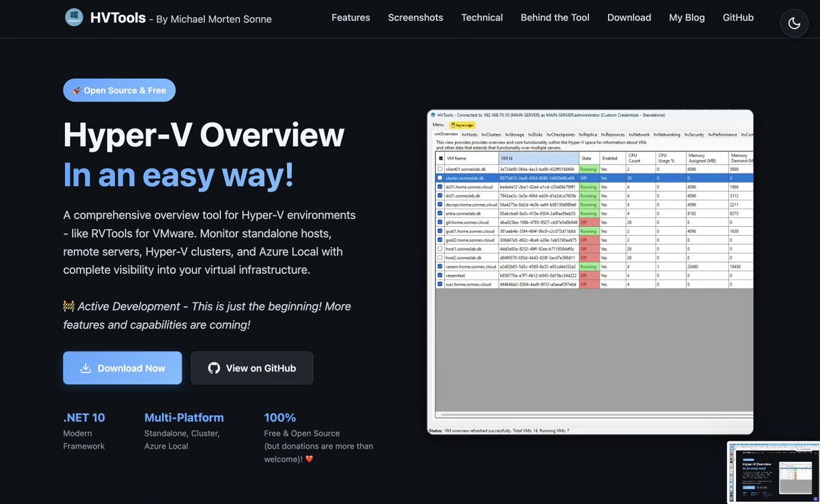Switch to the hvClusters tab

[x=491, y=135]
